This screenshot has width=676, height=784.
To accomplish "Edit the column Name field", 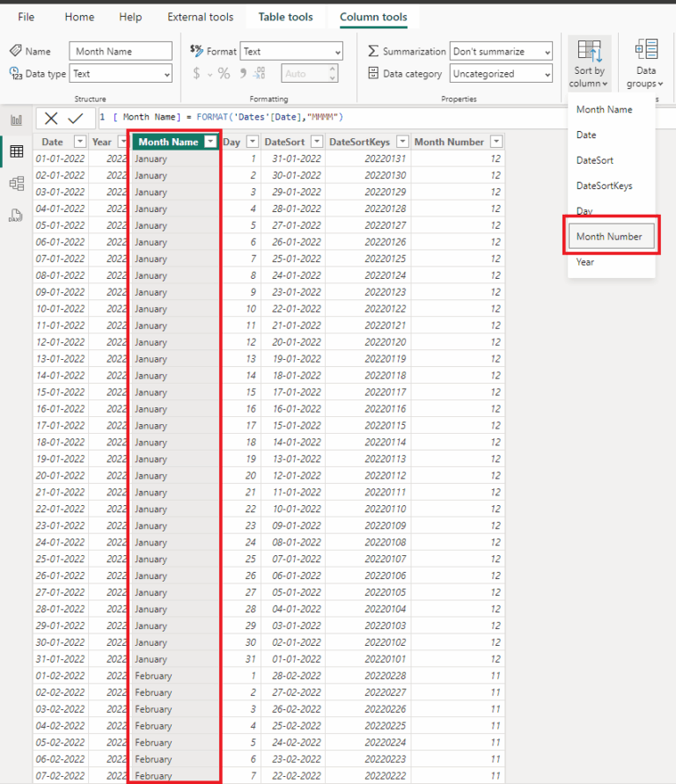I will 121,52.
